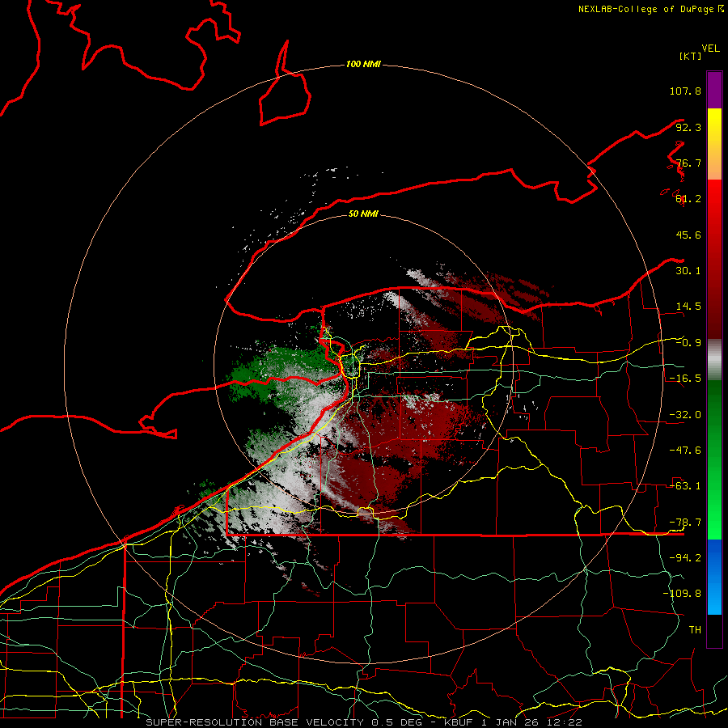Click the 92.3 velocity scale label

point(688,127)
